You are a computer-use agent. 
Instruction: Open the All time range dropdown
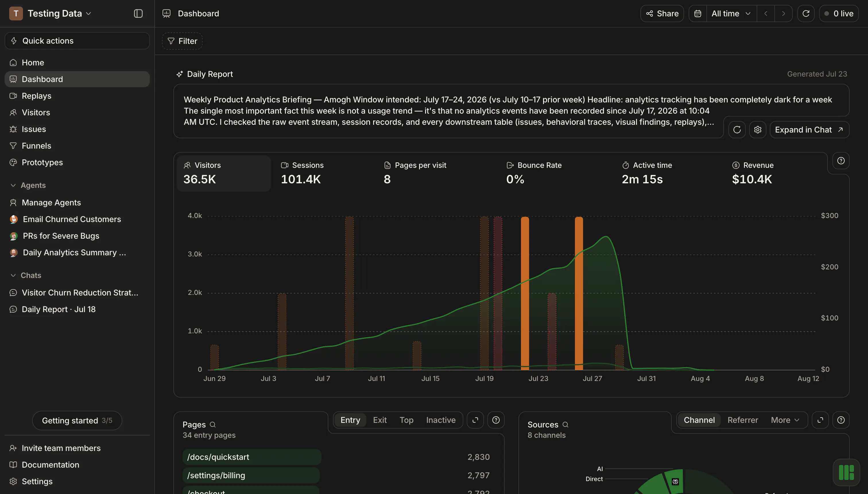pos(731,13)
